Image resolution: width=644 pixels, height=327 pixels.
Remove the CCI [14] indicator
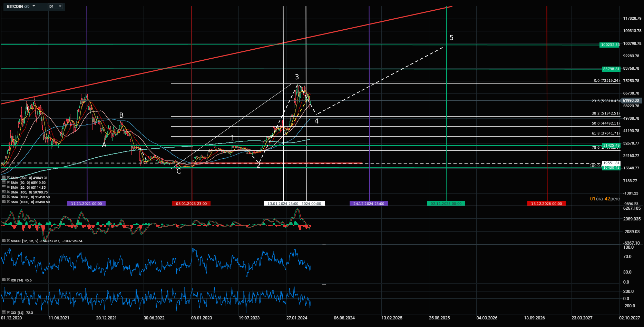click(x=8, y=313)
